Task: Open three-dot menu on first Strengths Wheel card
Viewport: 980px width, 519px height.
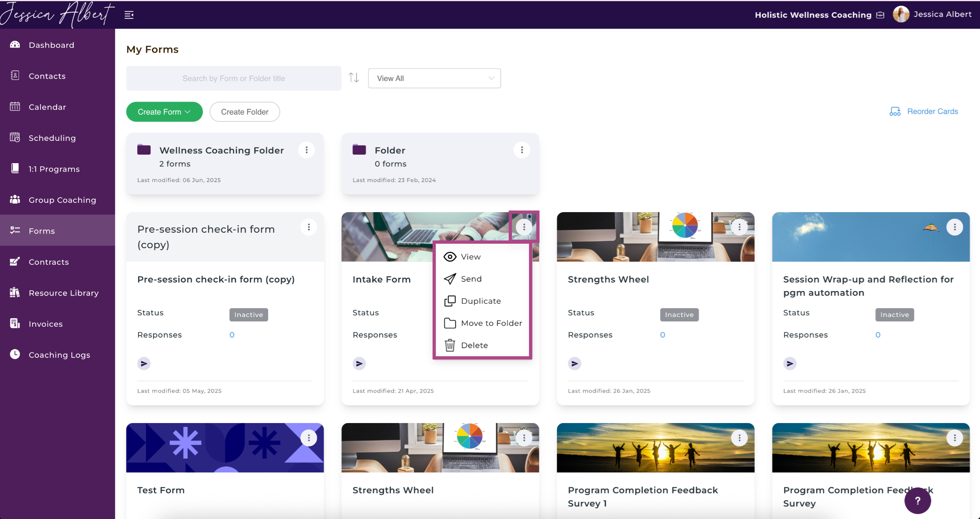Action: (739, 227)
